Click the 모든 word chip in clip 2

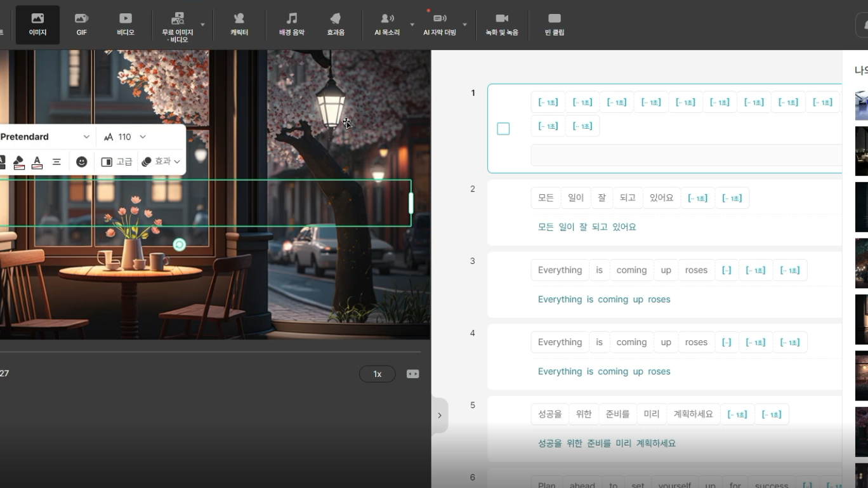pos(546,198)
